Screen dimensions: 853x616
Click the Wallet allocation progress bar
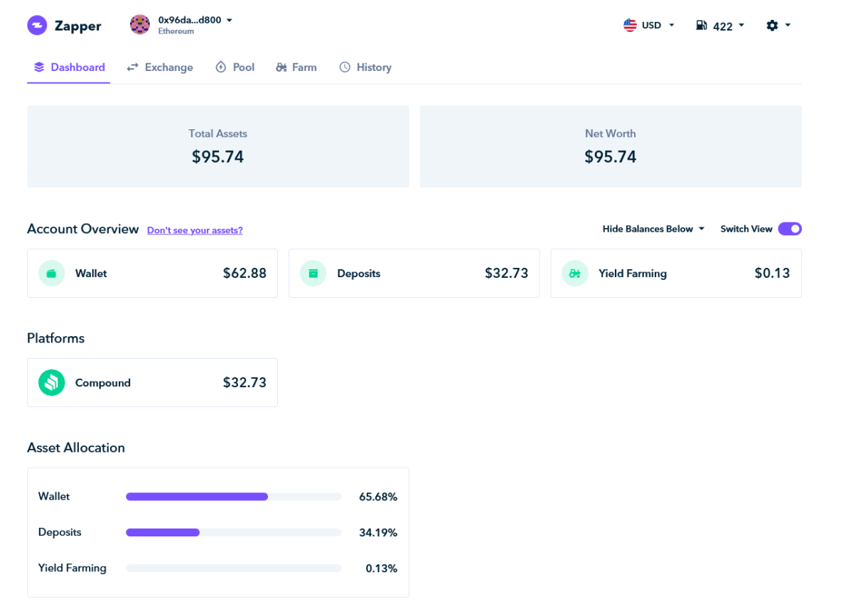[x=233, y=497]
